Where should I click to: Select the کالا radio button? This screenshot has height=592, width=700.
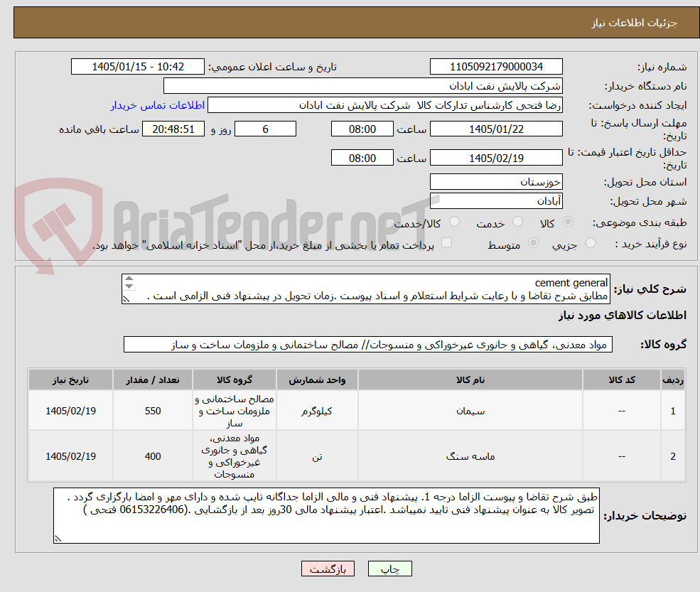click(x=569, y=222)
